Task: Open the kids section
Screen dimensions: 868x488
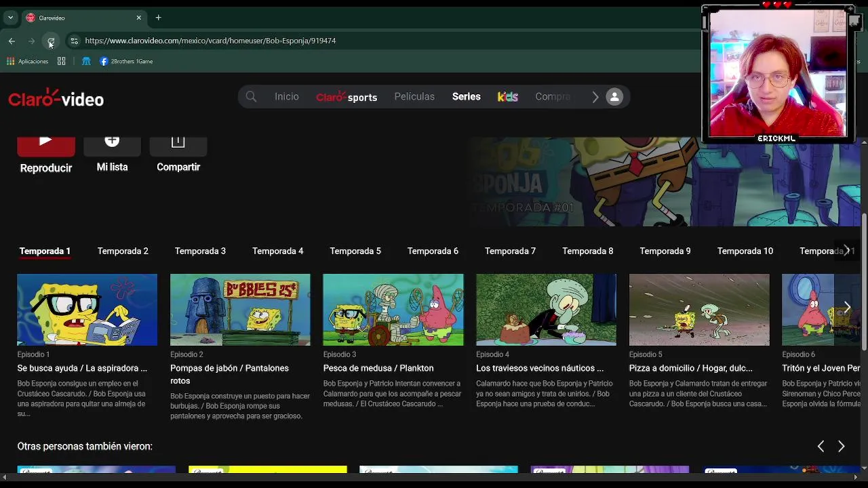Action: point(508,97)
